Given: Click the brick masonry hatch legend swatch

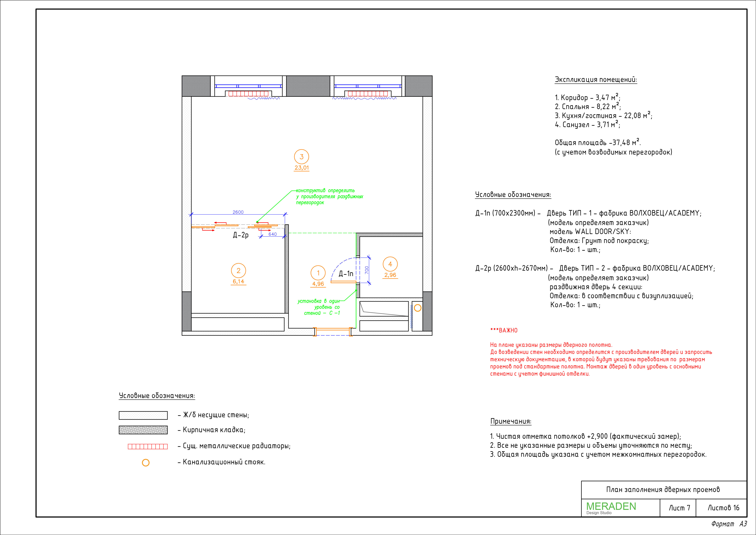Looking at the screenshot, I should click(143, 430).
